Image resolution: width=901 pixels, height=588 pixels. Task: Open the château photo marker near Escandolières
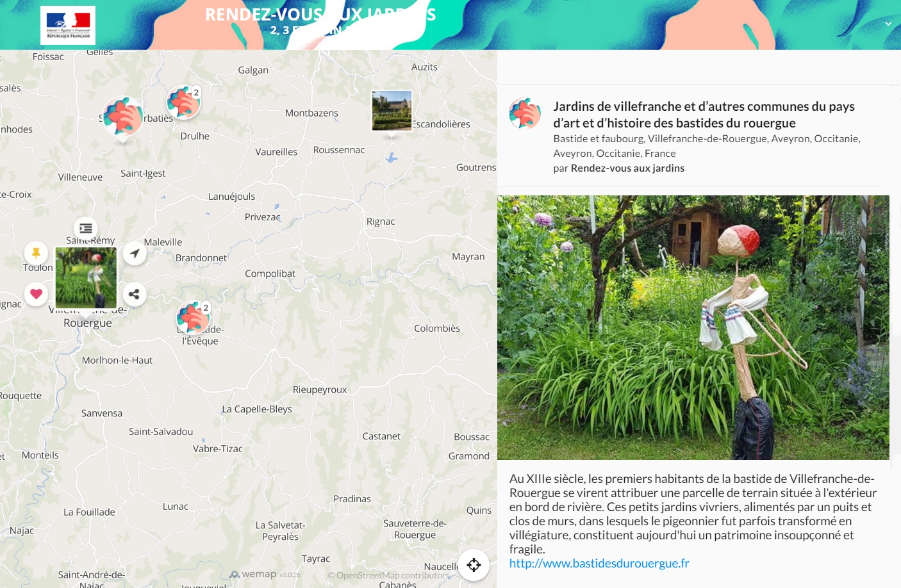(392, 111)
